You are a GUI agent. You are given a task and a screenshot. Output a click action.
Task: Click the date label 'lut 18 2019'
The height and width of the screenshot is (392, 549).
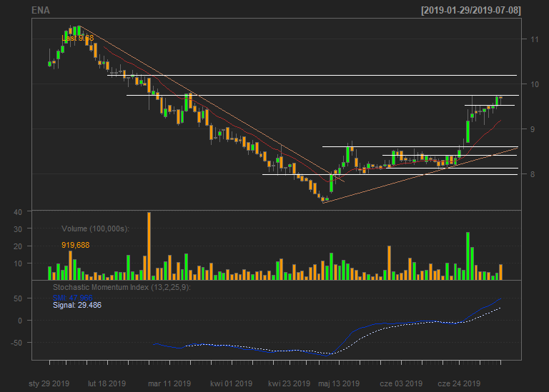pos(107,383)
